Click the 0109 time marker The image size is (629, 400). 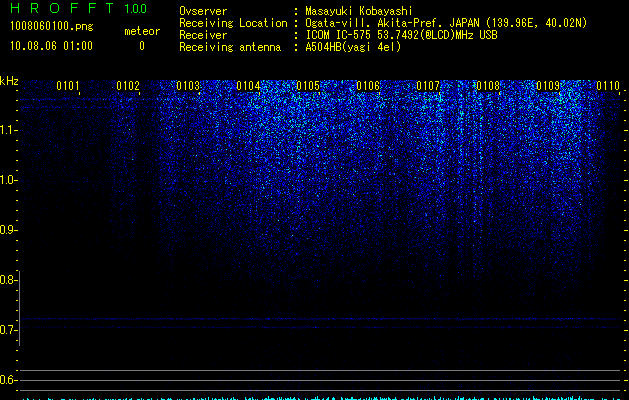[548, 85]
